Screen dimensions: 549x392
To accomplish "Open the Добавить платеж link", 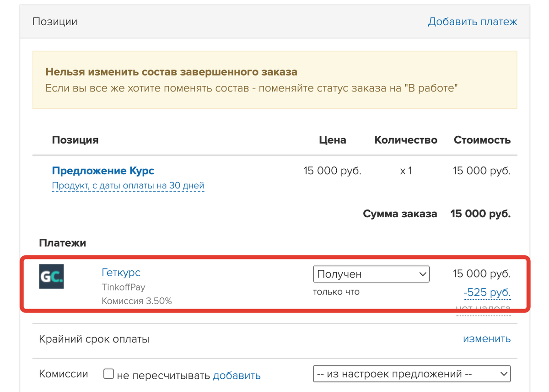I will pyautogui.click(x=473, y=21).
